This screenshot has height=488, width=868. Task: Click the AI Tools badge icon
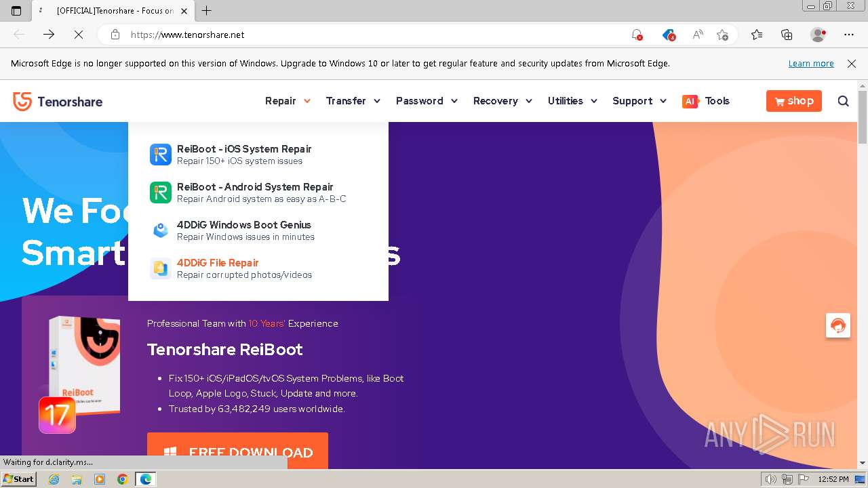point(690,101)
